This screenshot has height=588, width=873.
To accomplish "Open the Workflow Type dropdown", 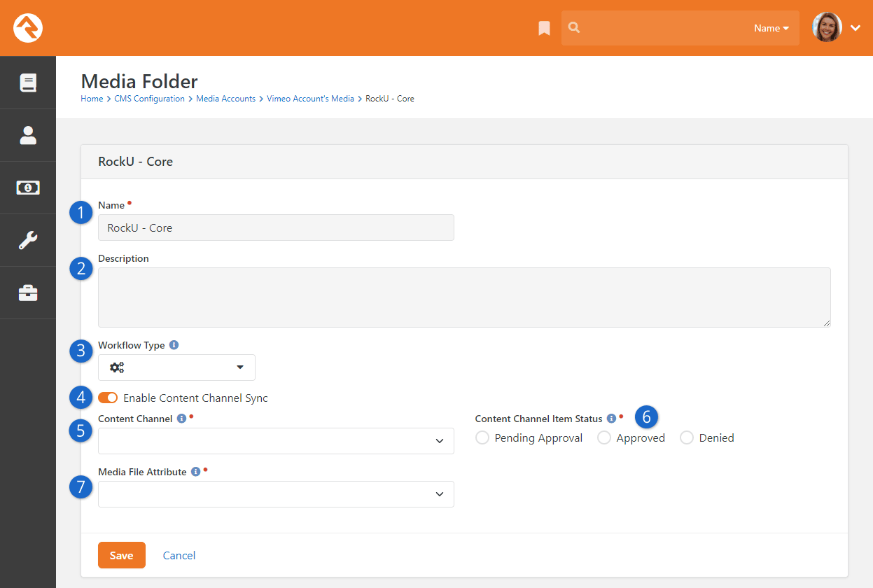I will (176, 367).
